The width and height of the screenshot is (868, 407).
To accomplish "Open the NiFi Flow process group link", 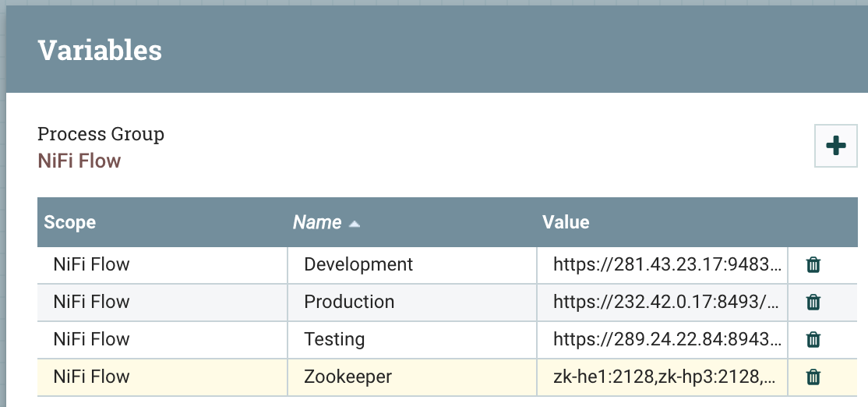I will (79, 161).
